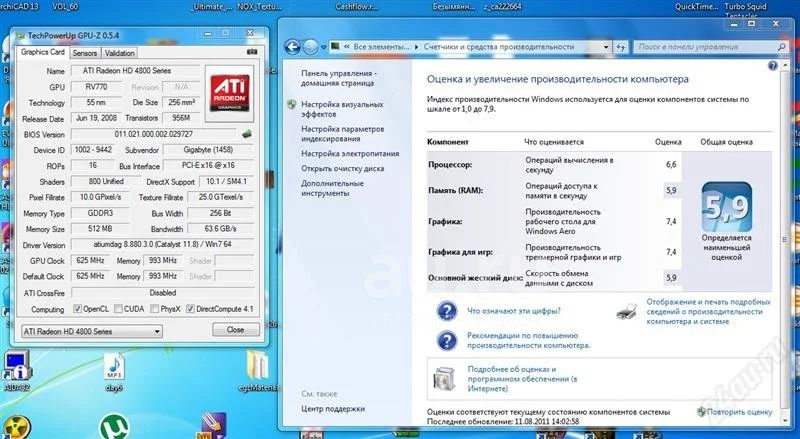Open Настройка электропитания link
800x439 pixels.
(350, 153)
